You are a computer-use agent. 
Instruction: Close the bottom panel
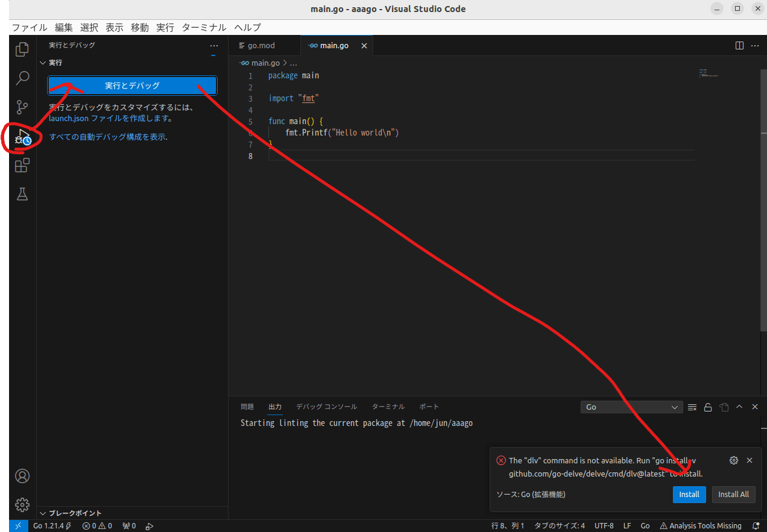[754, 407]
